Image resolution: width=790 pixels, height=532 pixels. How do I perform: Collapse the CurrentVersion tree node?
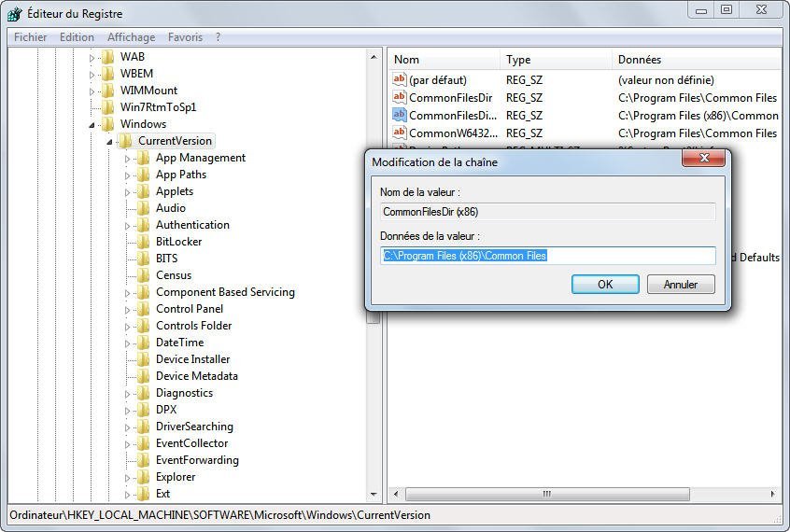(109, 142)
